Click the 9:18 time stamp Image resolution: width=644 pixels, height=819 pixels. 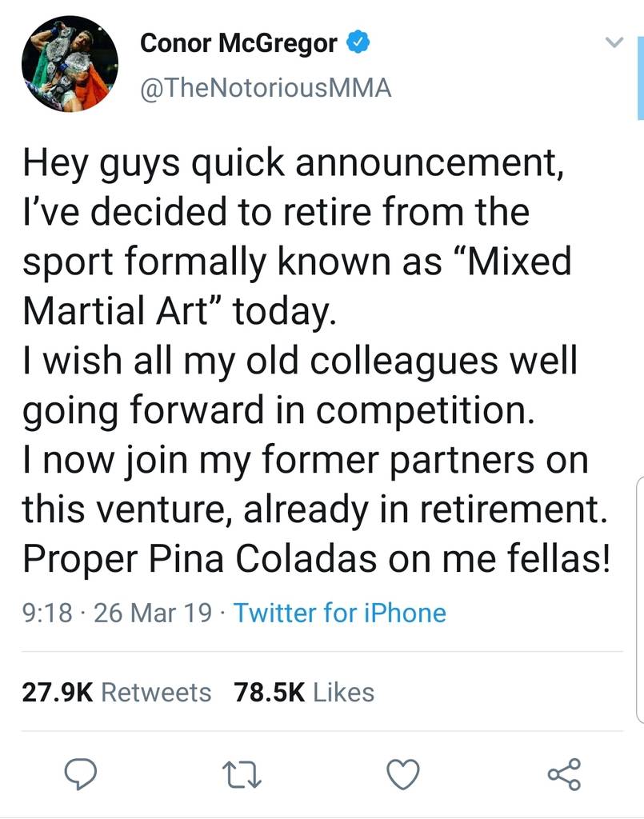coord(47,613)
